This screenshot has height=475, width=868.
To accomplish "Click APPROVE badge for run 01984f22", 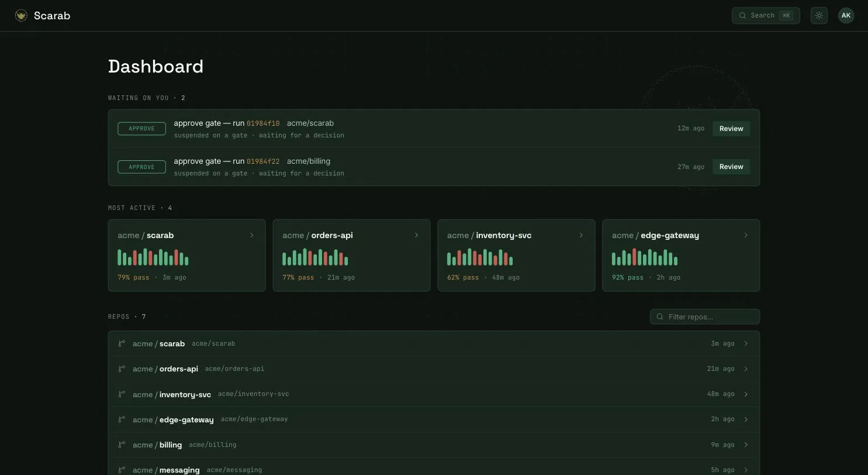I will [x=141, y=167].
